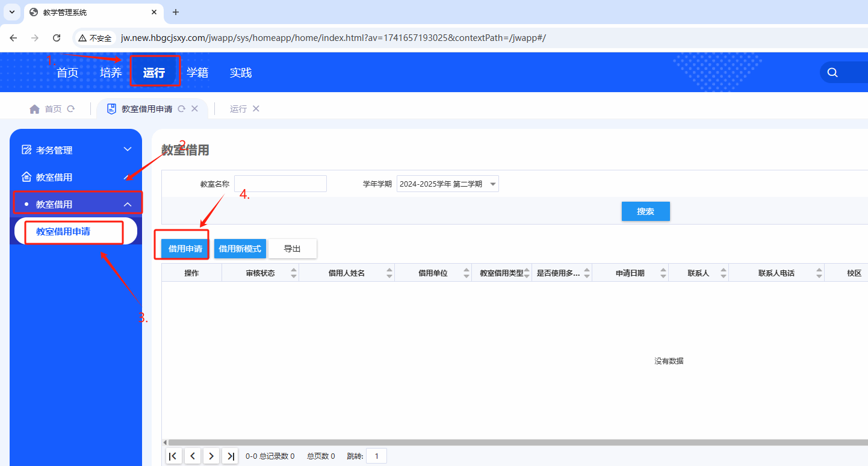
Task: Open the 实践 top navigation item
Action: point(241,73)
